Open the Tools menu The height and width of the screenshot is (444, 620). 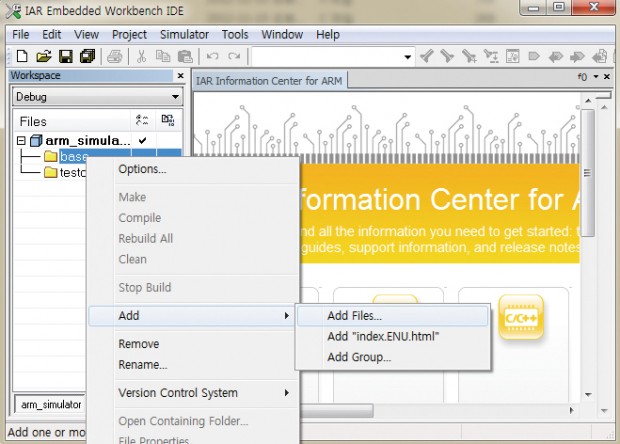click(235, 34)
